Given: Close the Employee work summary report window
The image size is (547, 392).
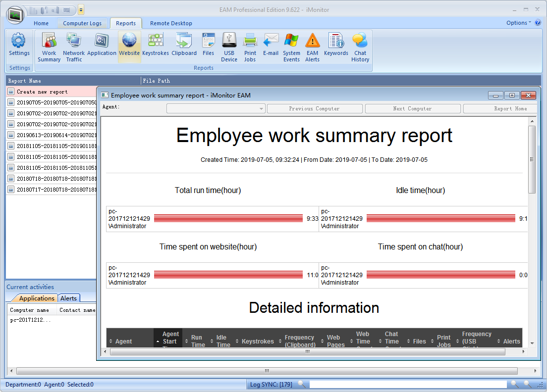Looking at the screenshot, I should click(x=528, y=96).
